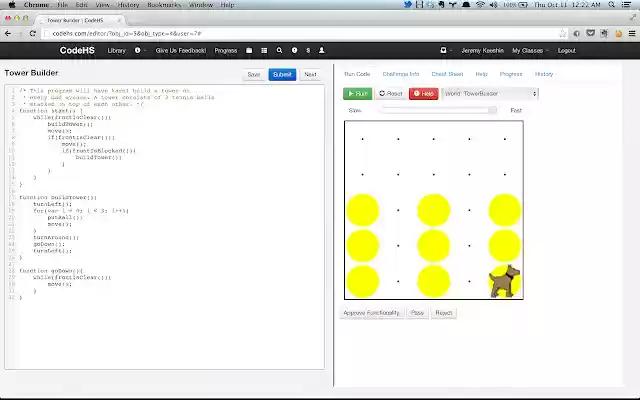Click the browser back arrow
The width and height of the screenshot is (640, 400).
(x=8, y=33)
